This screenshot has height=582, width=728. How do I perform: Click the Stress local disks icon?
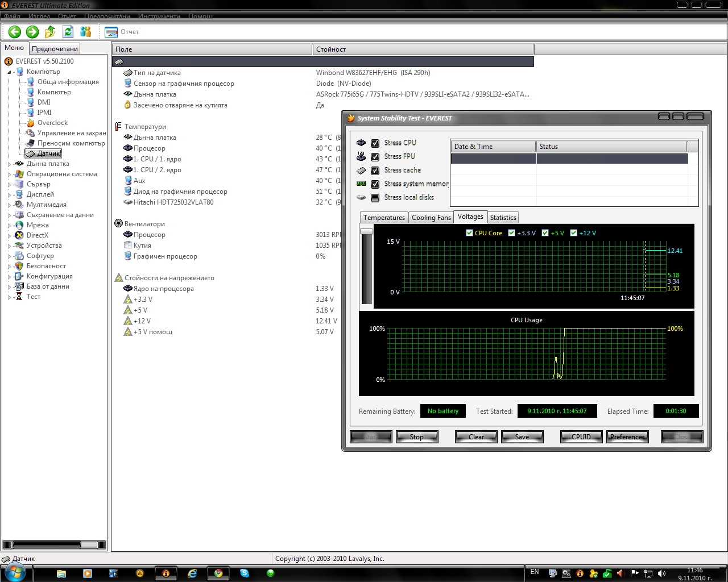[361, 197]
